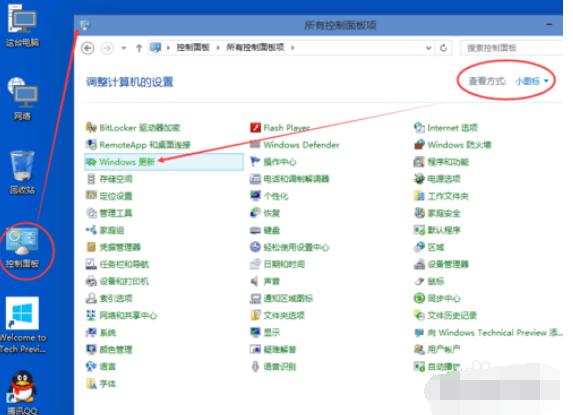This screenshot has height=415, width=573.
Task: Open 程序和功能 icon
Action: pos(419,162)
